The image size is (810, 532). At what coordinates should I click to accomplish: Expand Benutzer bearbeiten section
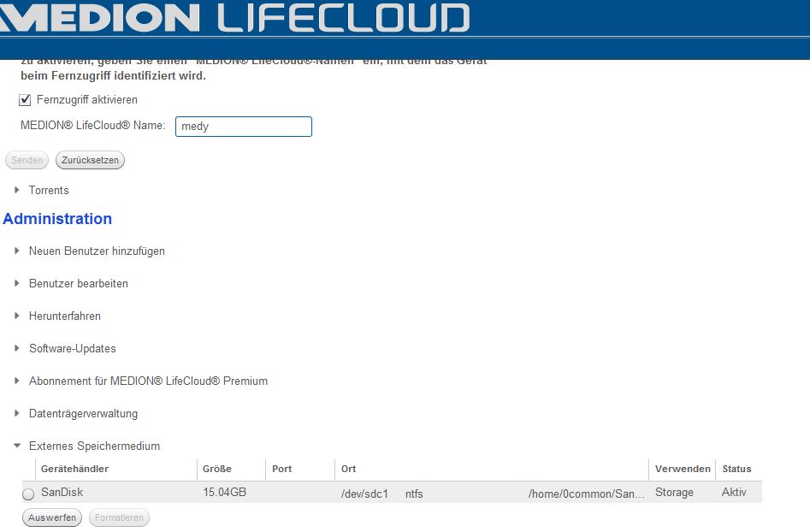tap(78, 283)
